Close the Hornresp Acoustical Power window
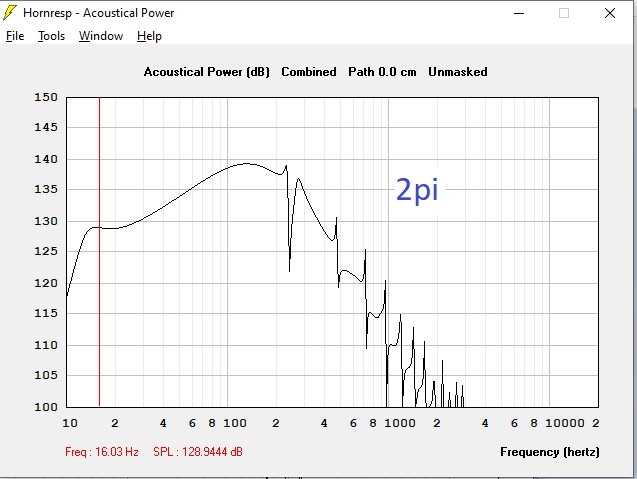Screen dimensions: 637x479 (610, 13)
